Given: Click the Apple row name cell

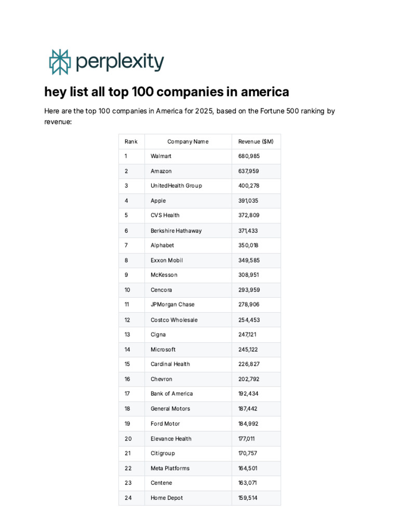Looking at the screenshot, I should [x=158, y=201].
